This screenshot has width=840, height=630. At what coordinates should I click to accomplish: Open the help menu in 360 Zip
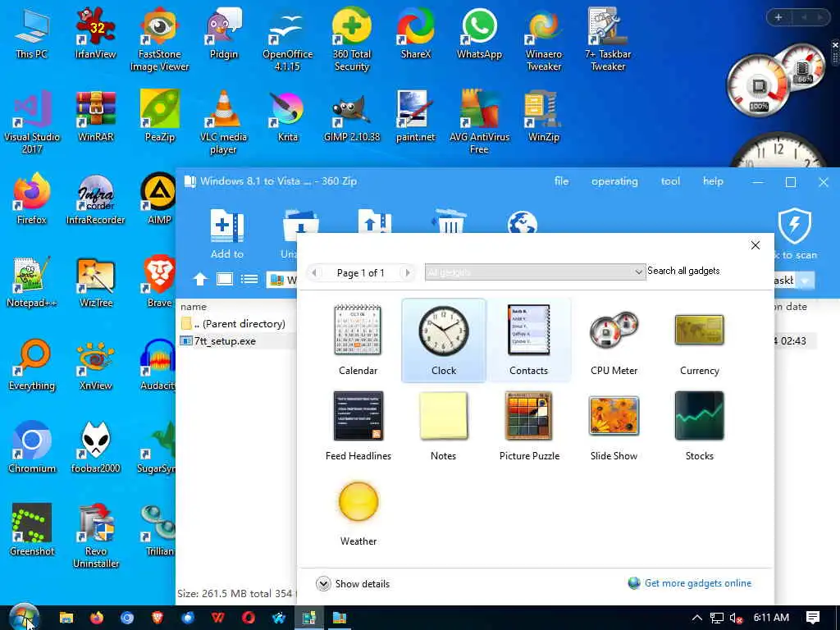[x=713, y=181]
